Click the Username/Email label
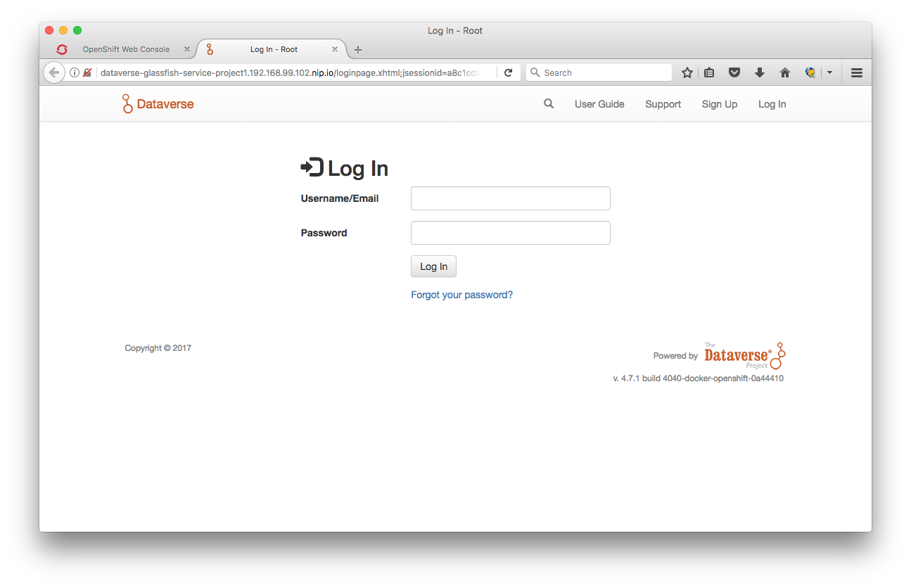Image resolution: width=911 pixels, height=588 pixels. coord(340,198)
